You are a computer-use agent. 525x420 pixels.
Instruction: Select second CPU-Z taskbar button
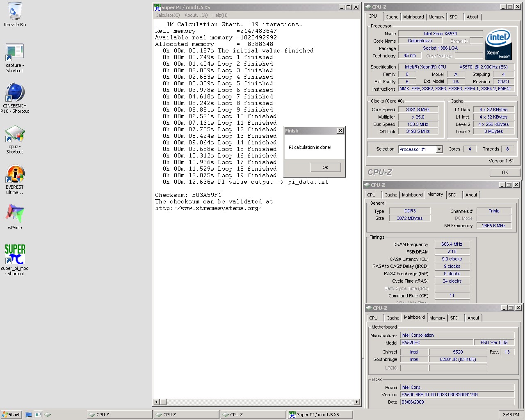coord(186,415)
